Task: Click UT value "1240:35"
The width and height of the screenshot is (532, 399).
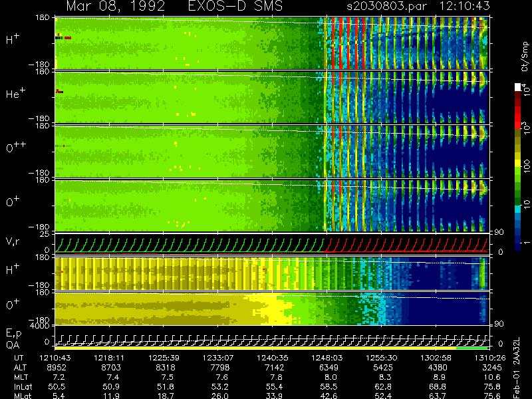Action: click(273, 358)
